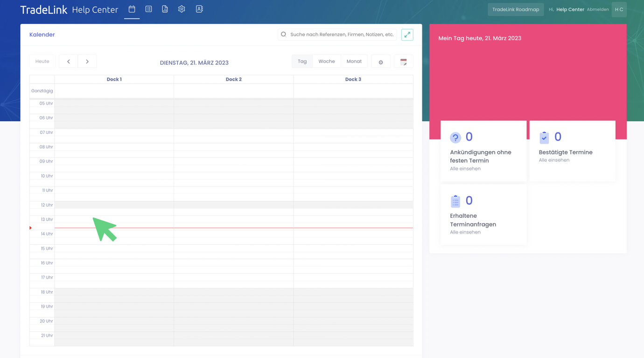This screenshot has height=358, width=644.
Task: Open the TradeLink Roadmap button
Action: click(x=516, y=9)
